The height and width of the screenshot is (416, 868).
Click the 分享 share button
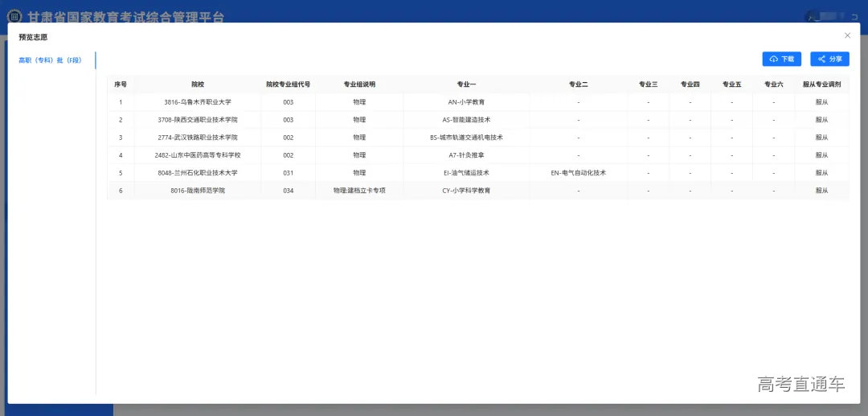pyautogui.click(x=829, y=60)
